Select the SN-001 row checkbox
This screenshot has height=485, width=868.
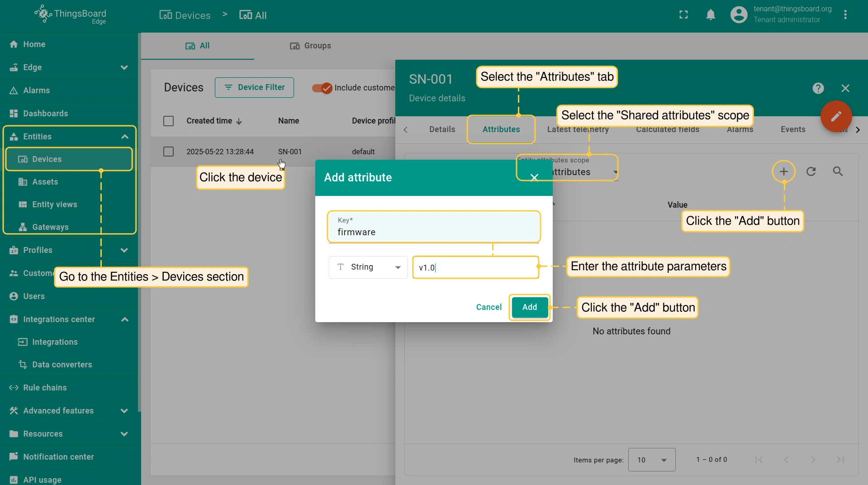click(x=168, y=152)
